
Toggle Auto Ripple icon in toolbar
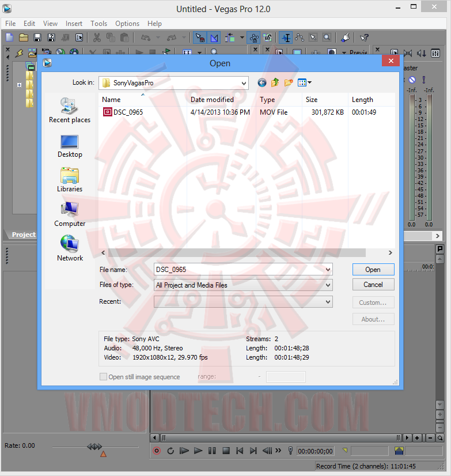[230, 37]
